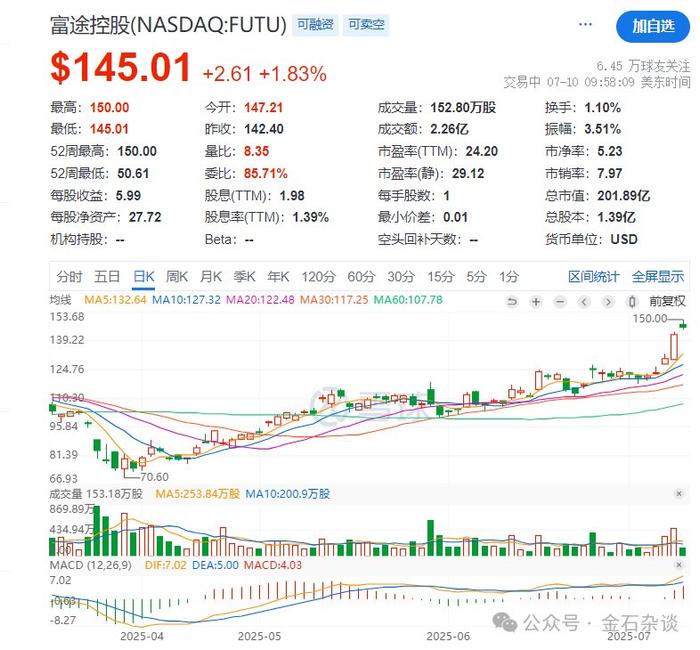
Task: Click the 均线 indicator label
Action: [x=60, y=300]
